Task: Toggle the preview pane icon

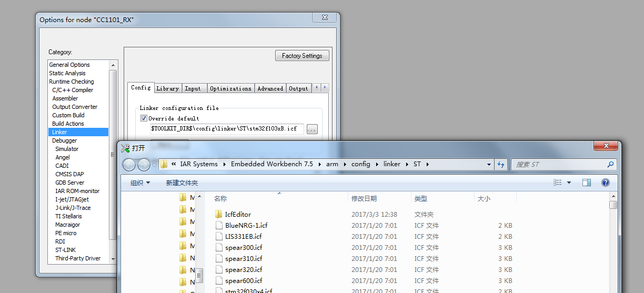Action: [587, 183]
